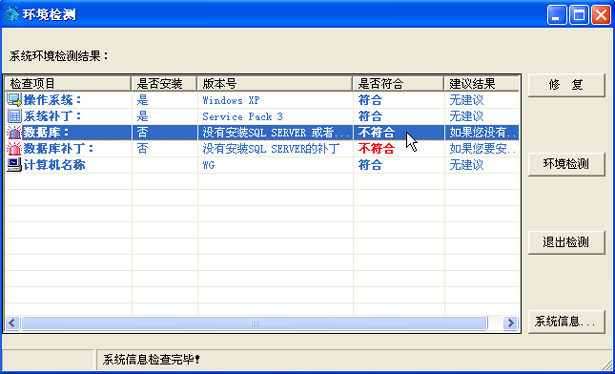Click 如果您要安.. suggestion cell
Image resolution: width=615 pixels, height=374 pixels.
click(x=483, y=149)
